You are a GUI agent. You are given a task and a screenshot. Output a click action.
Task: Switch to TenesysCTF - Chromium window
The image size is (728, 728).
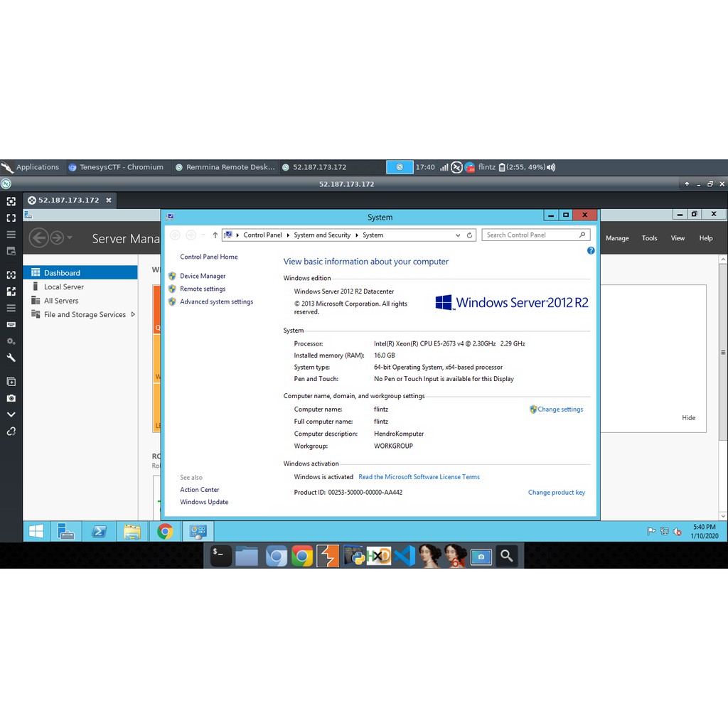coord(116,167)
